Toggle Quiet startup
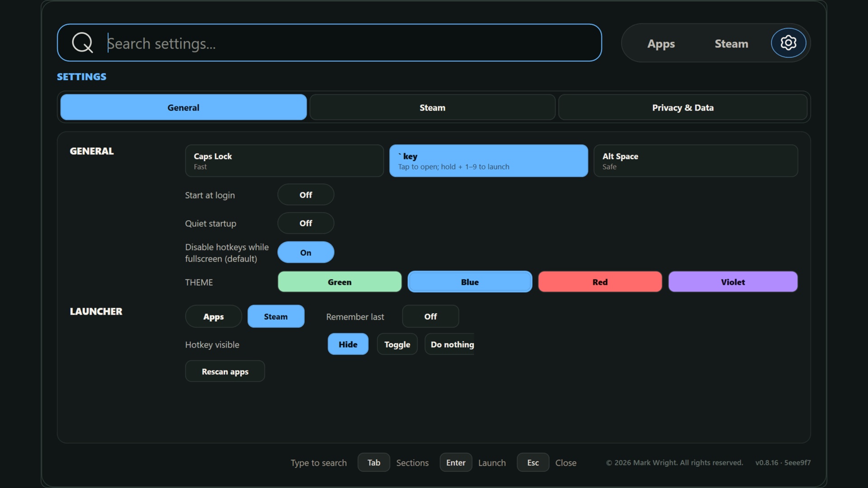The width and height of the screenshot is (868, 488). tap(306, 223)
